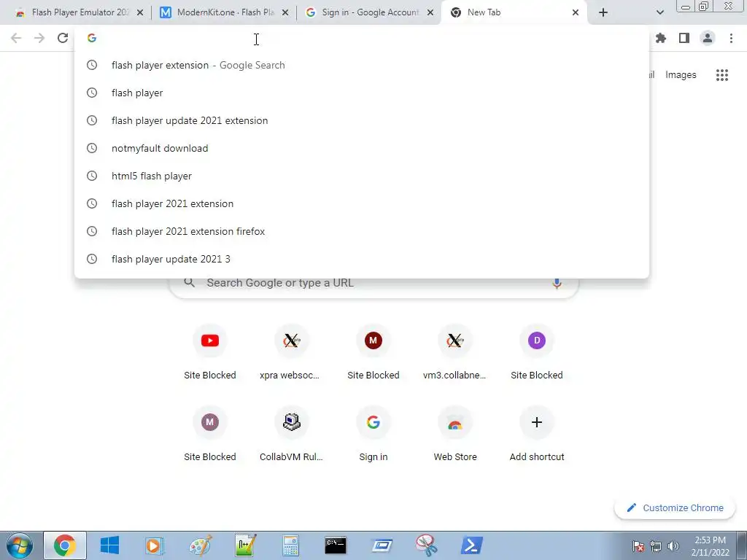Choose 'flash player update 2021 extension' suggestion
The image size is (747, 560).
click(x=362, y=120)
